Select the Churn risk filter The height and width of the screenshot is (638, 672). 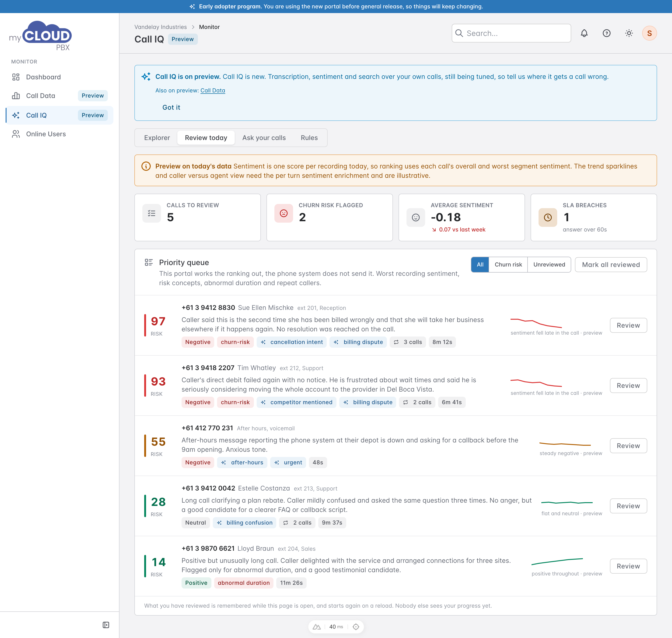tap(508, 265)
